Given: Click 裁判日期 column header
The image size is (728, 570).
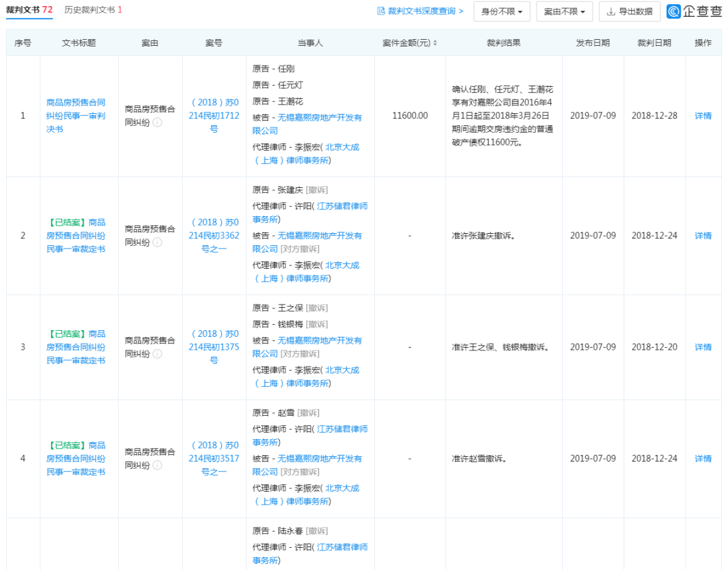Looking at the screenshot, I should pos(654,42).
